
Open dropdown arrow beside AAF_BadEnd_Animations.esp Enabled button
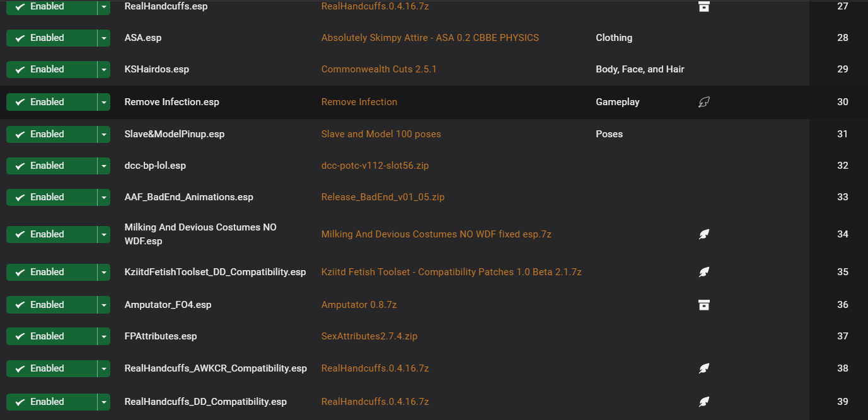(104, 197)
